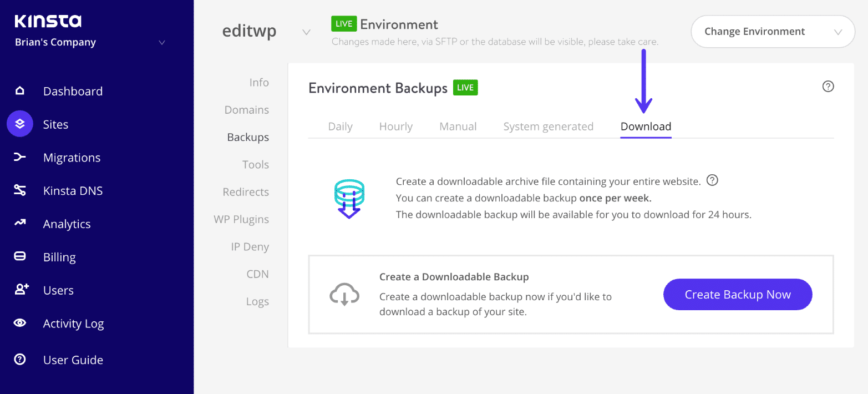The width and height of the screenshot is (868, 394).
Task: Open the editwp site selector chevron
Action: click(306, 32)
